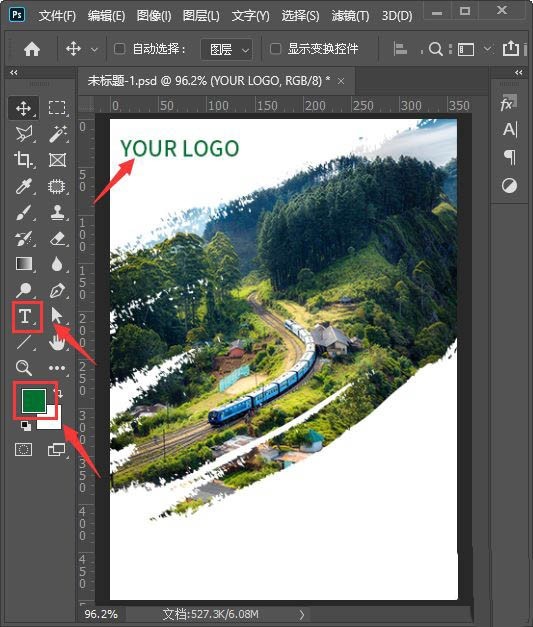Select the Pen tool
Image resolution: width=533 pixels, height=627 pixels.
point(57,290)
